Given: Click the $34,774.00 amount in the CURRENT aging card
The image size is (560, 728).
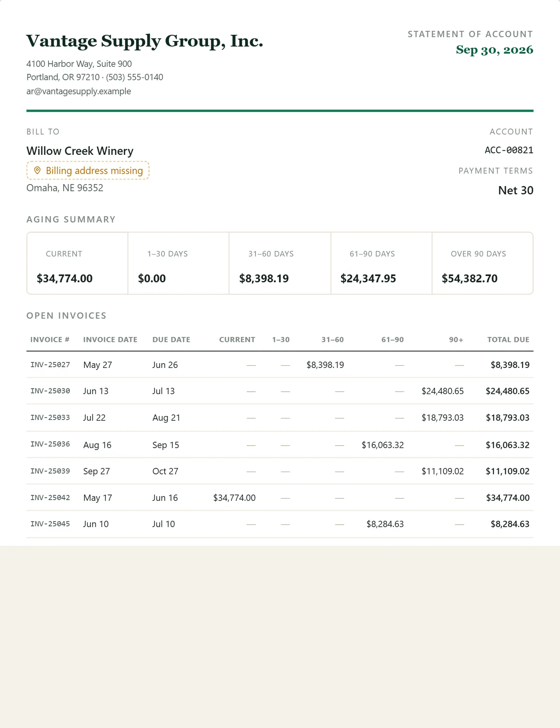Looking at the screenshot, I should coord(64,278).
